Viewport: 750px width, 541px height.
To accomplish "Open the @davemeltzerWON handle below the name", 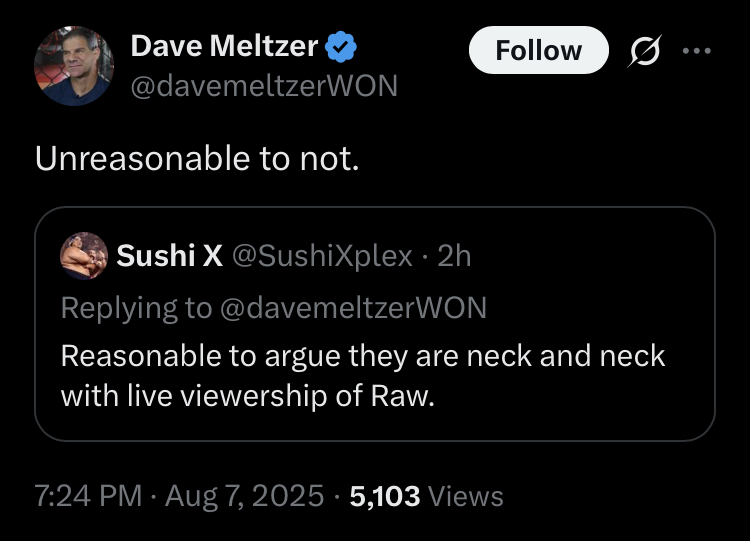I will [x=264, y=87].
